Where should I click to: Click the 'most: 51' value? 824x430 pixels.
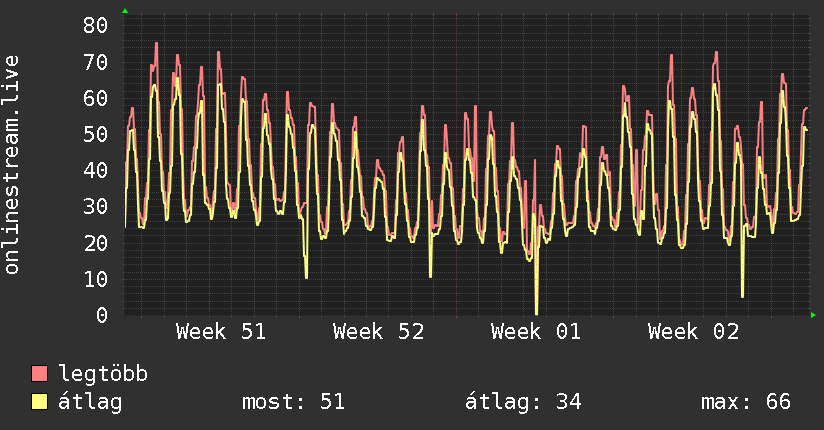(x=293, y=402)
